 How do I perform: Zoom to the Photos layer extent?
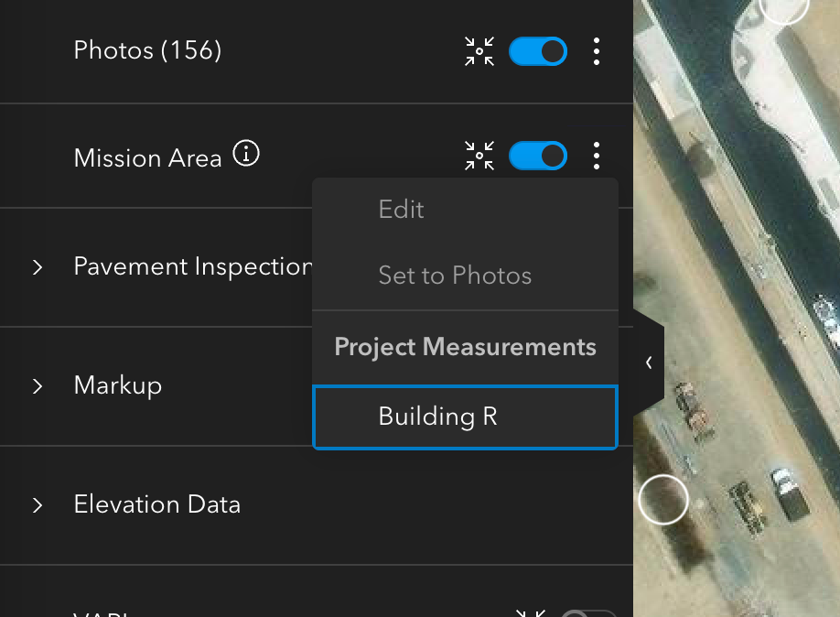[x=479, y=51]
